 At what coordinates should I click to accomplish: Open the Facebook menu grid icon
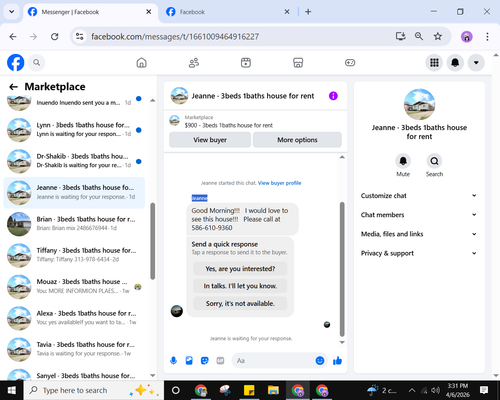434,62
